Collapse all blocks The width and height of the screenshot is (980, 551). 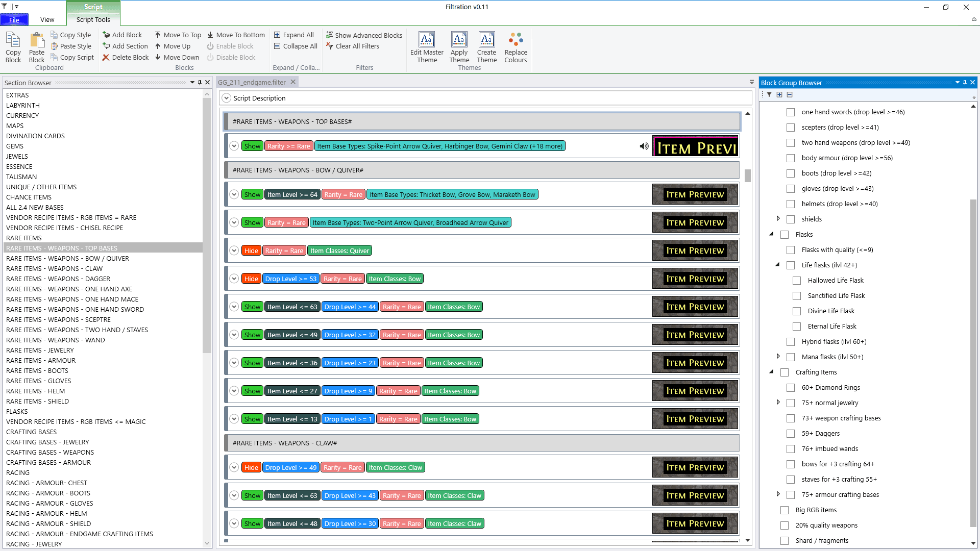click(296, 46)
